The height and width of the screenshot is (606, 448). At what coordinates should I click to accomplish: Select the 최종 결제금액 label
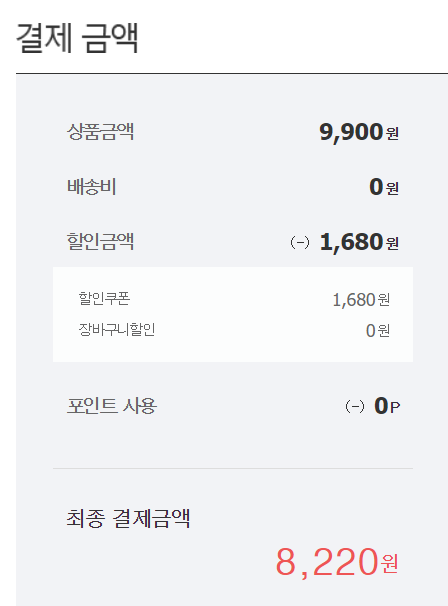pos(128,518)
